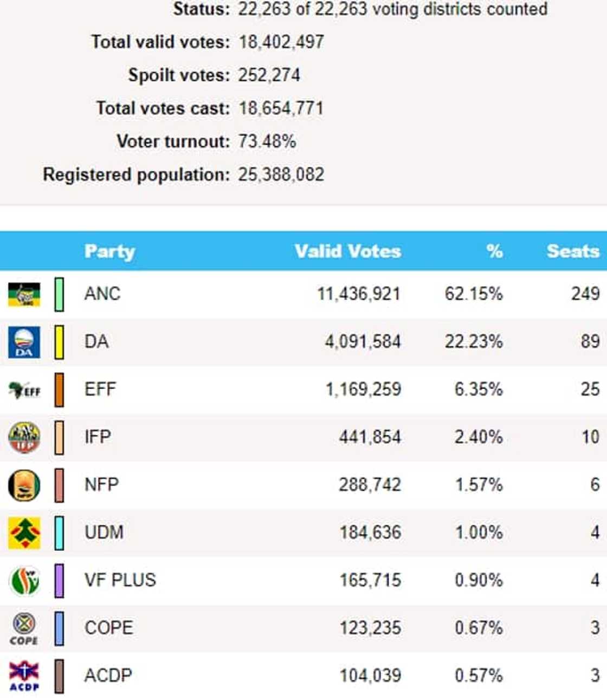Click the VF PLUS party logo icon
Image resolution: width=607 pixels, height=700 pixels.
click(x=24, y=580)
